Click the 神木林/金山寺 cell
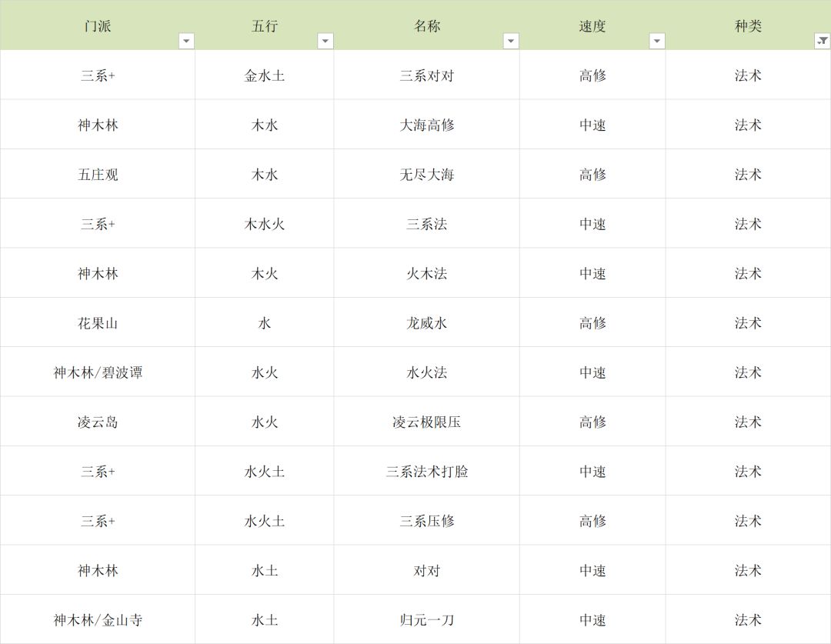 pos(98,619)
